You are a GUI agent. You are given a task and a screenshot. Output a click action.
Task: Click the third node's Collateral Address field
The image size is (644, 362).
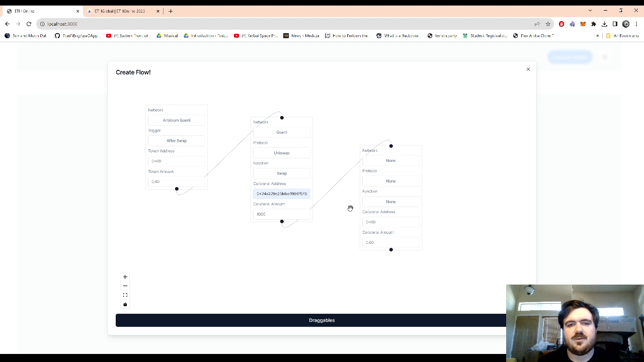391,222
